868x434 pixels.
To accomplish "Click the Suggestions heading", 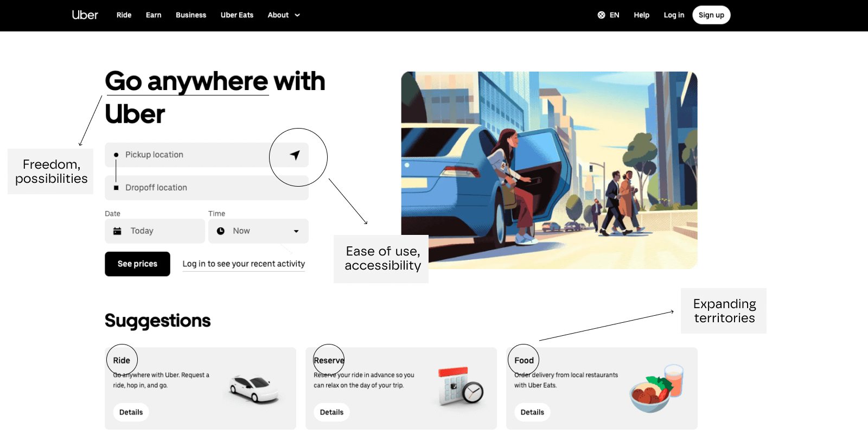I will coord(157,321).
